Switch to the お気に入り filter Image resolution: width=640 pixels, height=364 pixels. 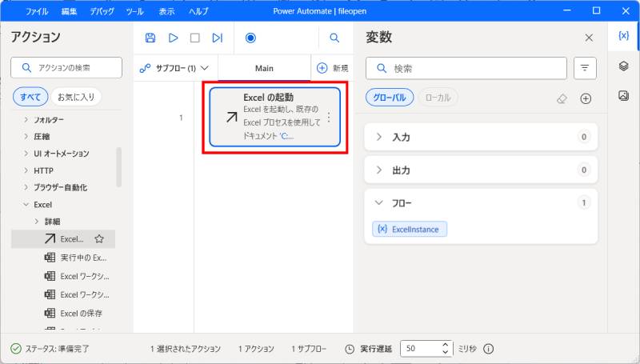76,97
